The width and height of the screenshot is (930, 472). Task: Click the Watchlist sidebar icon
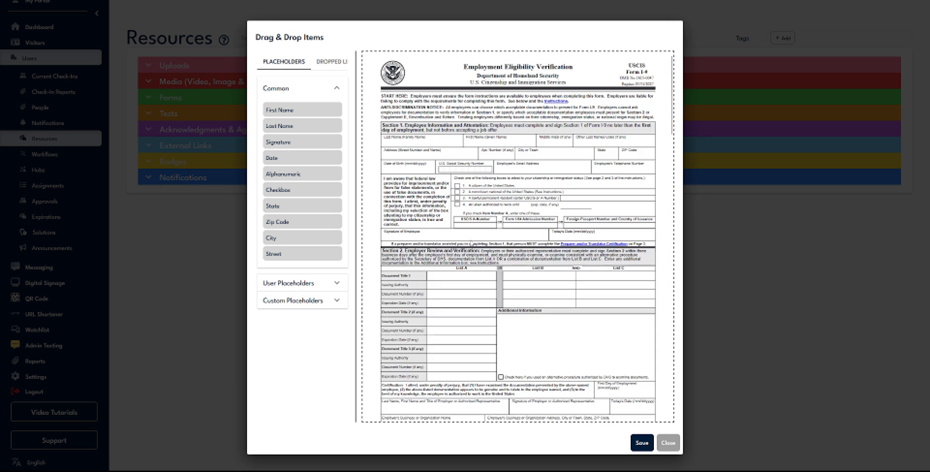pos(15,329)
